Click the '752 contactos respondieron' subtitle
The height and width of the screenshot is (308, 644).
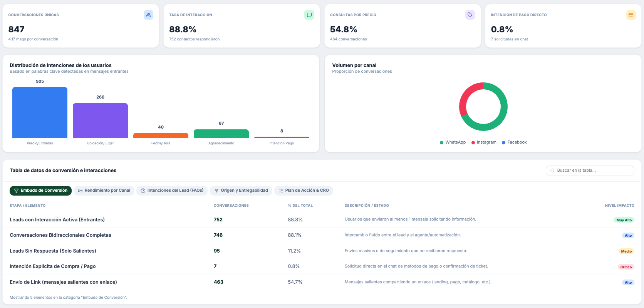[195, 39]
